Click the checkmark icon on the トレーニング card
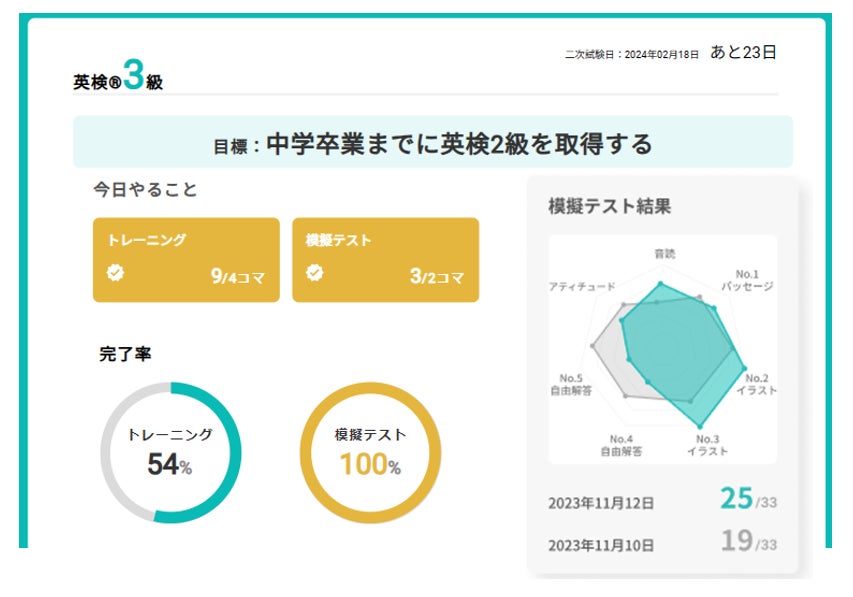 [116, 273]
